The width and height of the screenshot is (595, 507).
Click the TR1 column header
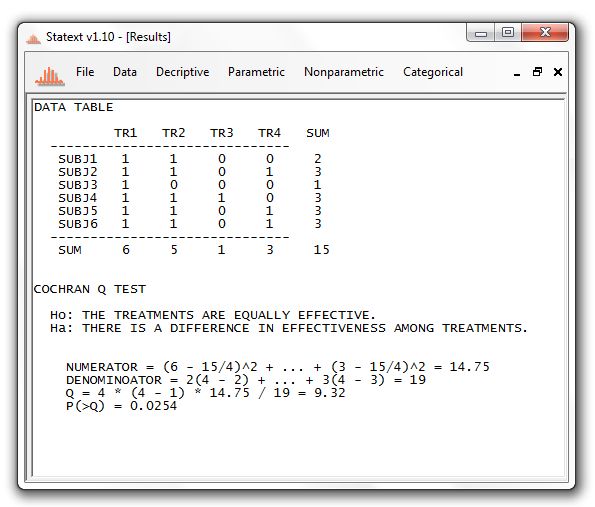(126, 133)
